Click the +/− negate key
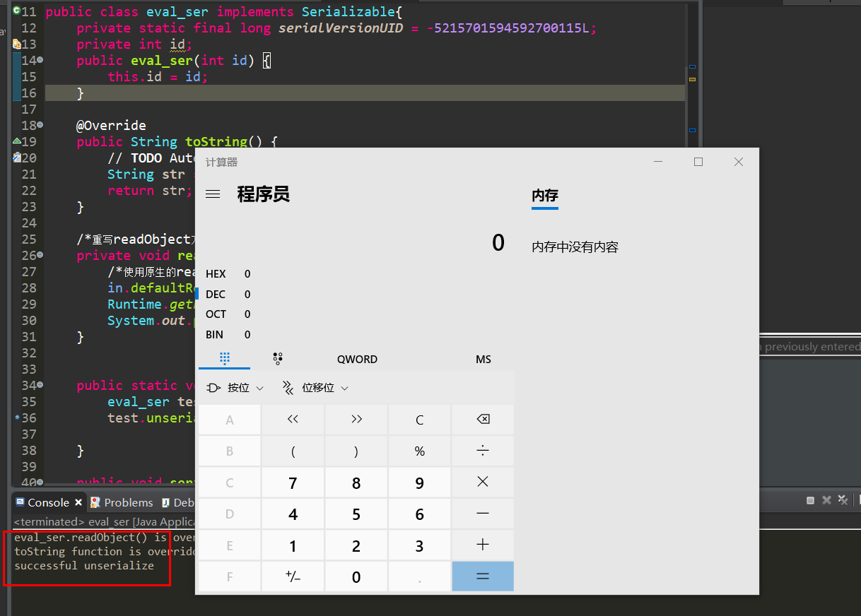The image size is (861, 616). coord(293,576)
